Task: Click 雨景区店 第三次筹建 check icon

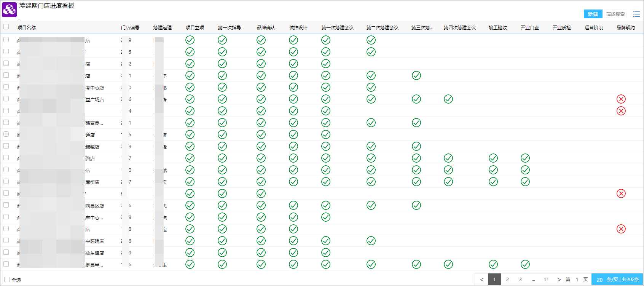Action: [416, 205]
